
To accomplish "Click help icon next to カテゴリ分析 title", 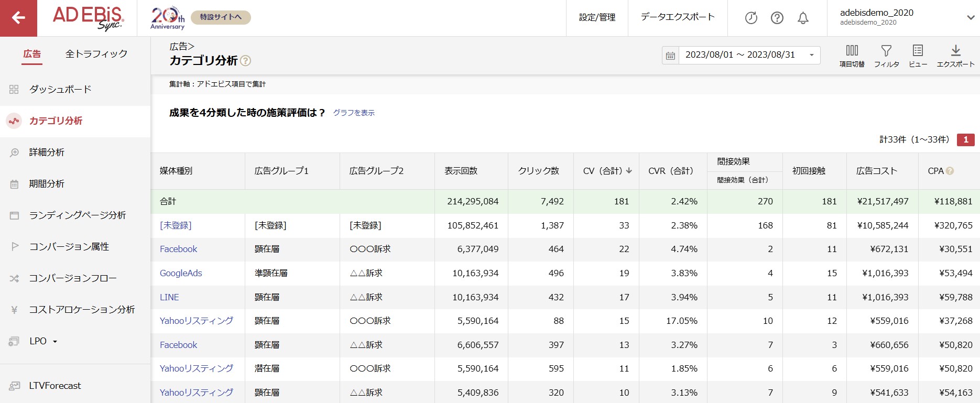I will [245, 61].
